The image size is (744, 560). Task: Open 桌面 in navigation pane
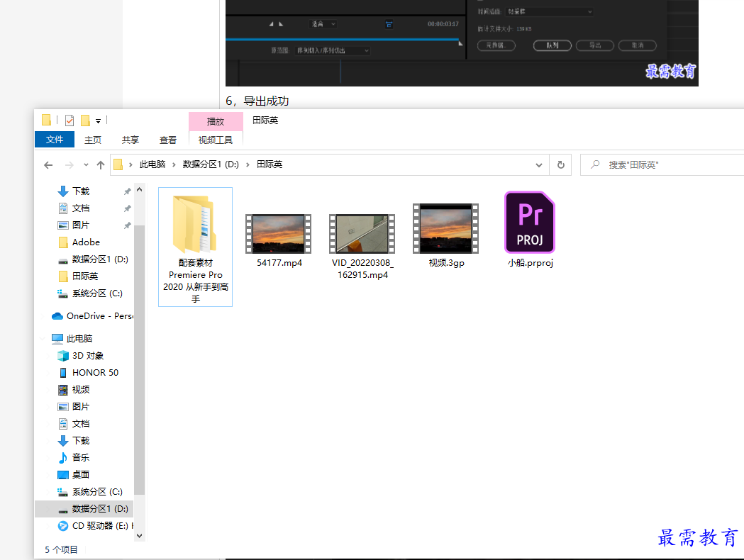[81, 475]
